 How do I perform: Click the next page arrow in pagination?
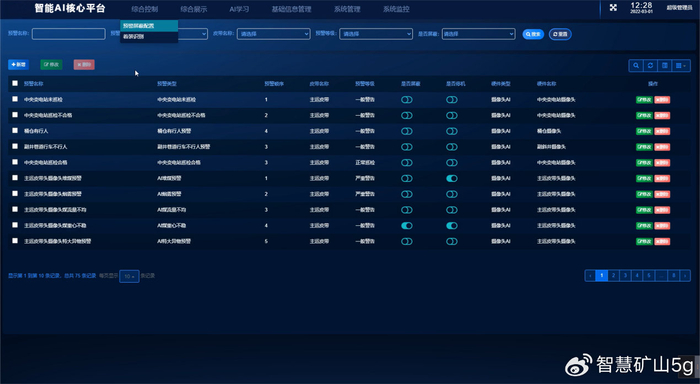(685, 275)
